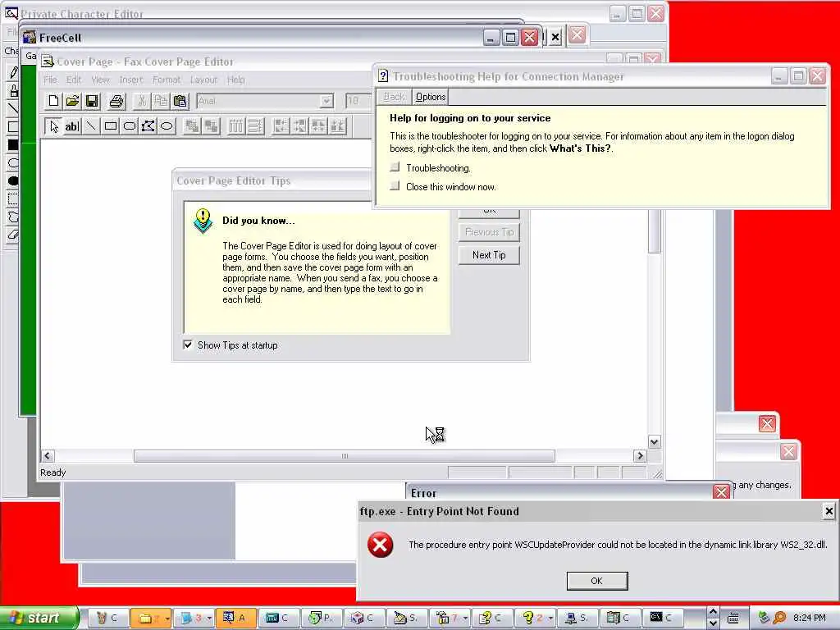Click the taskbar scroll-up arrow
This screenshot has height=630, width=840.
click(713, 612)
